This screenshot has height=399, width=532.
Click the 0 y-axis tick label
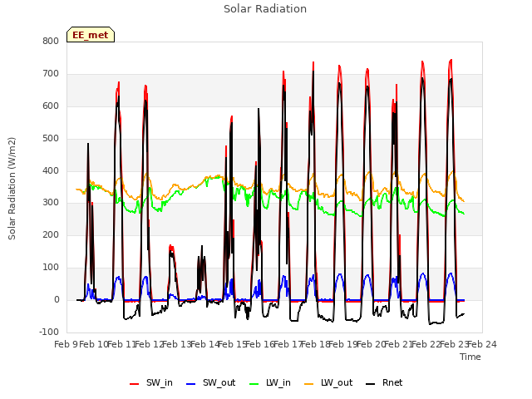tap(57, 300)
